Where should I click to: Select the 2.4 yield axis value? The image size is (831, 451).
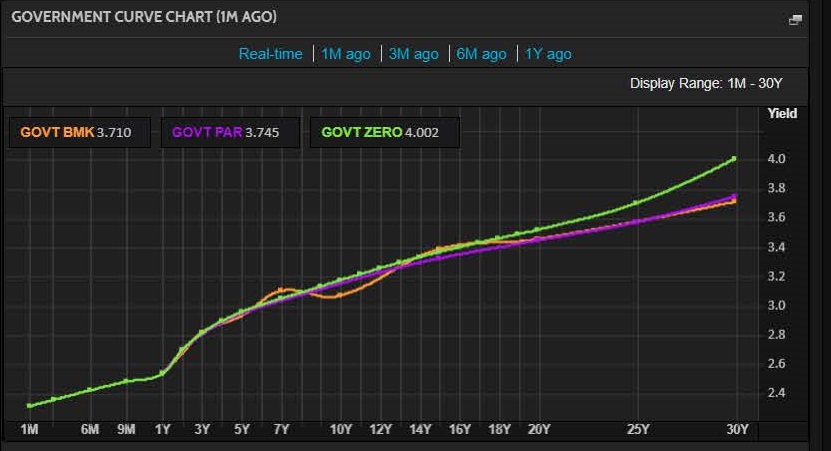pos(776,393)
